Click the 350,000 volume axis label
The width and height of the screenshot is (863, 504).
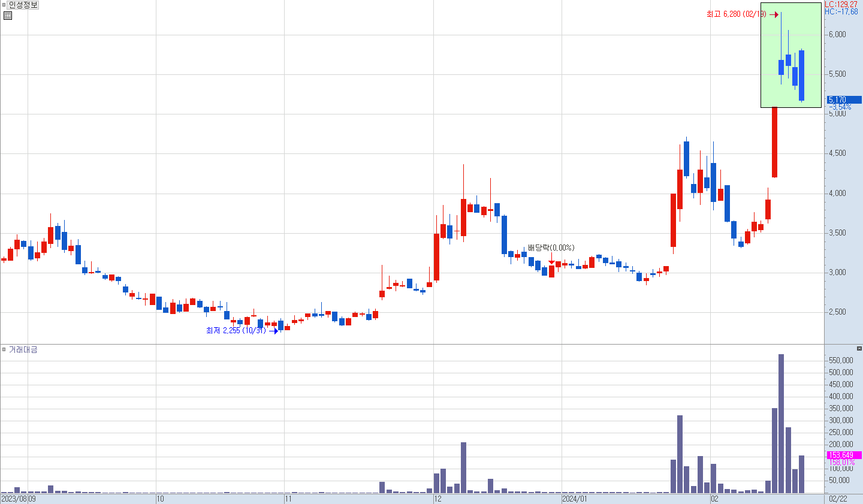point(841,409)
